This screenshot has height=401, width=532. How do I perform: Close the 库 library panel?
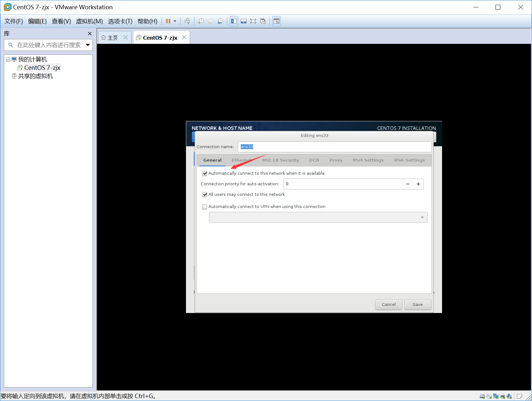tap(90, 34)
